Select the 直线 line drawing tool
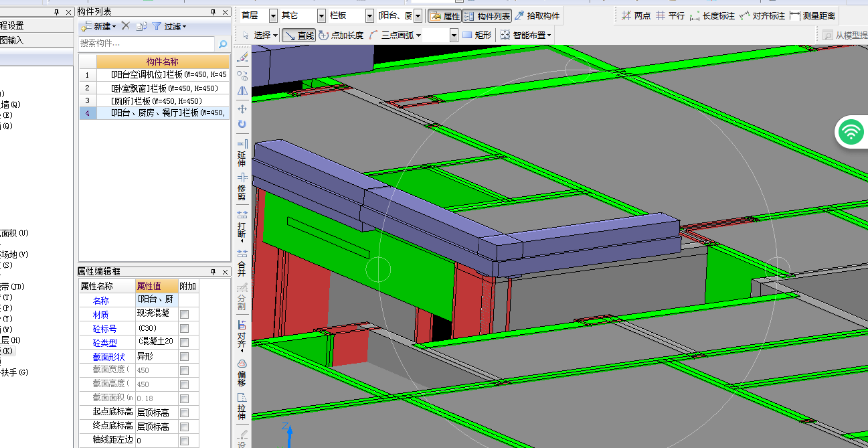868x448 pixels. 298,35
